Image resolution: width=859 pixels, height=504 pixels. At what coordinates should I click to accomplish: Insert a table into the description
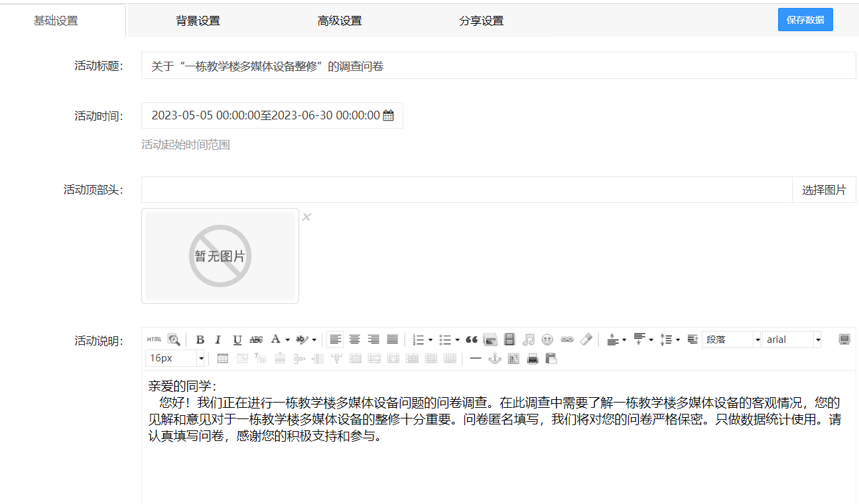[x=223, y=359]
